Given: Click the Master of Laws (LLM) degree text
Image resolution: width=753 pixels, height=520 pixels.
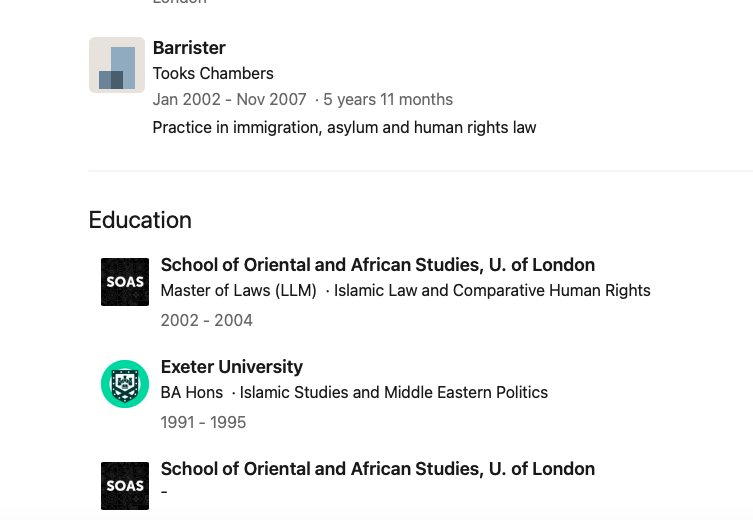Looking at the screenshot, I should pyautogui.click(x=238, y=291).
